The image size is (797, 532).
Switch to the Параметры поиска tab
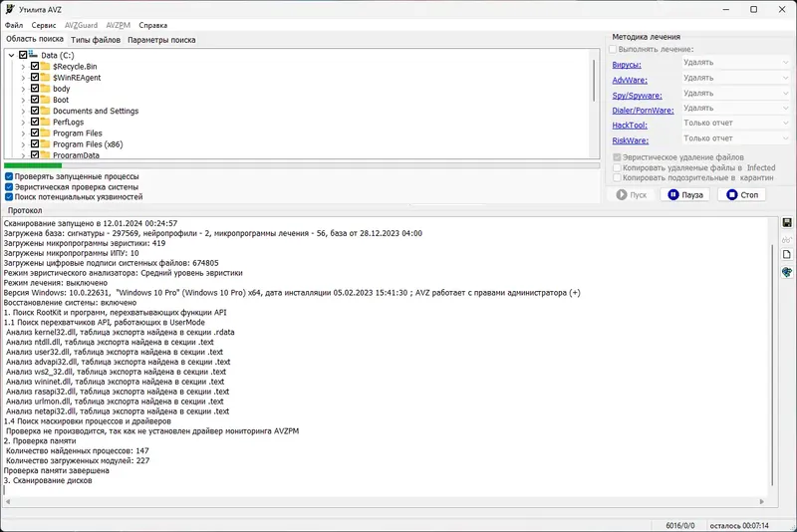(161, 40)
